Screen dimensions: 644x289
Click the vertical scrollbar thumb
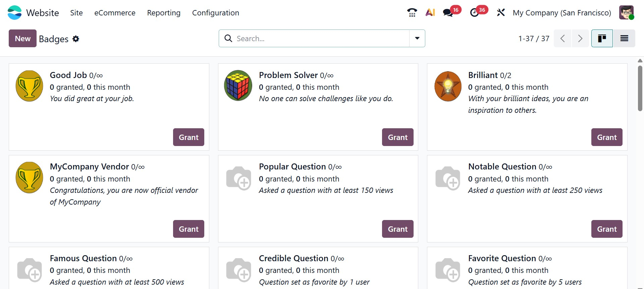[640, 88]
